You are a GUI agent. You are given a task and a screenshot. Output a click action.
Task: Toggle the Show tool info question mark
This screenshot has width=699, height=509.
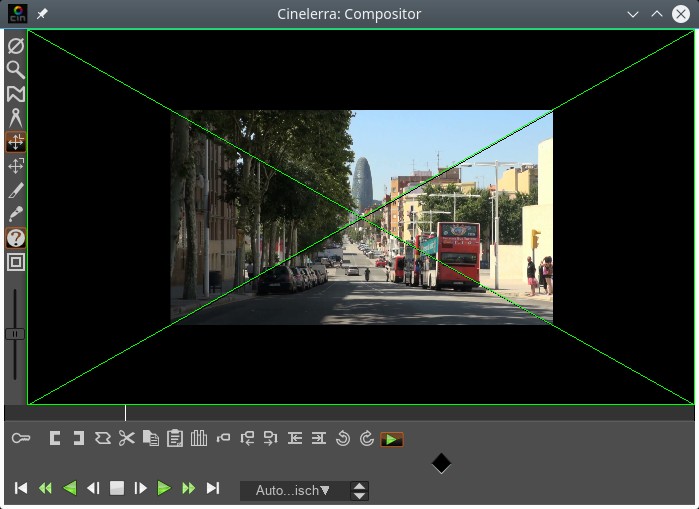point(15,238)
